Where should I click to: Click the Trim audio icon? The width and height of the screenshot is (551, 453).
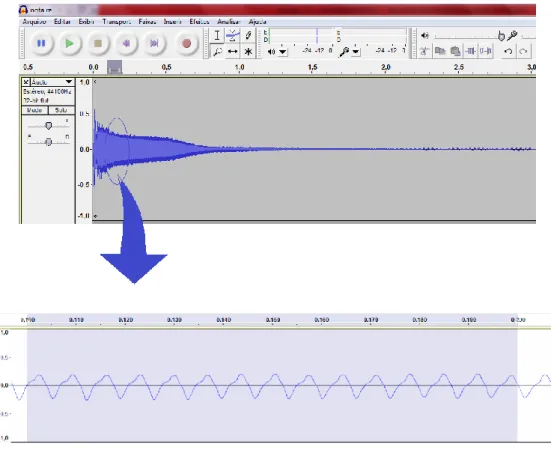(x=471, y=51)
